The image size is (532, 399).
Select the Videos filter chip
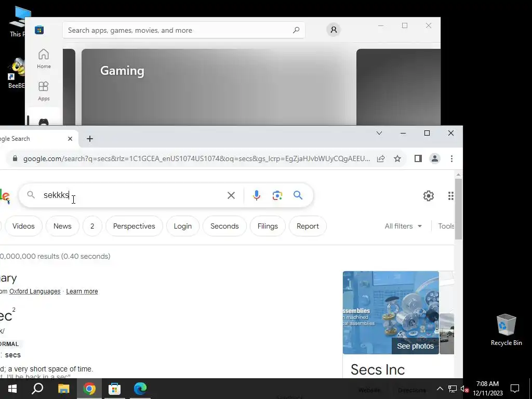pos(23,226)
